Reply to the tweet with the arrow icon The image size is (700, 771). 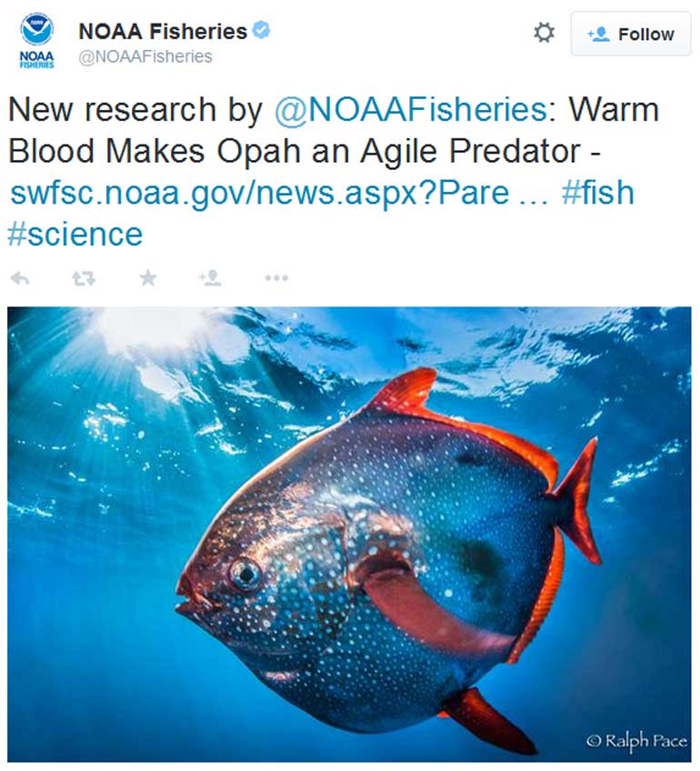click(x=19, y=278)
